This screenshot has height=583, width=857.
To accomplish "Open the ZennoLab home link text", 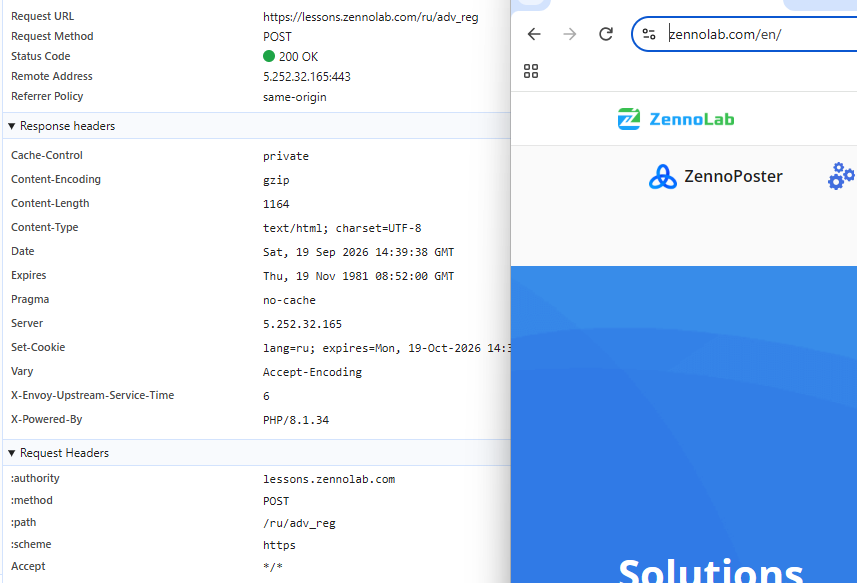I will pyautogui.click(x=691, y=119).
